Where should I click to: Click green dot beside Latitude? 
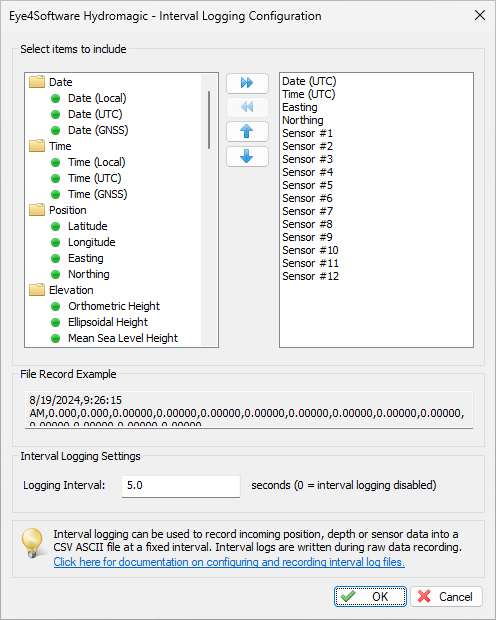[56, 227]
